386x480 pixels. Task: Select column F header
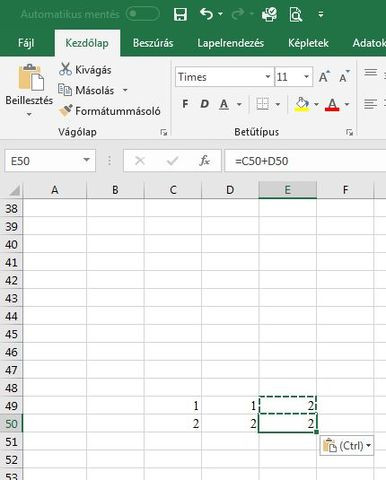(x=345, y=190)
